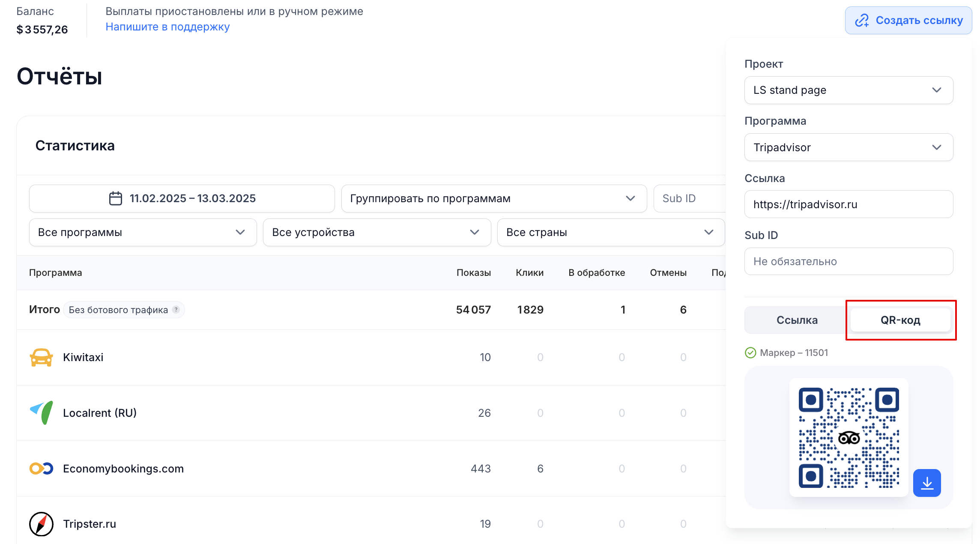Screen dimensions: 980x544
Task: Click the Localrent (RU) program name
Action: coord(100,412)
